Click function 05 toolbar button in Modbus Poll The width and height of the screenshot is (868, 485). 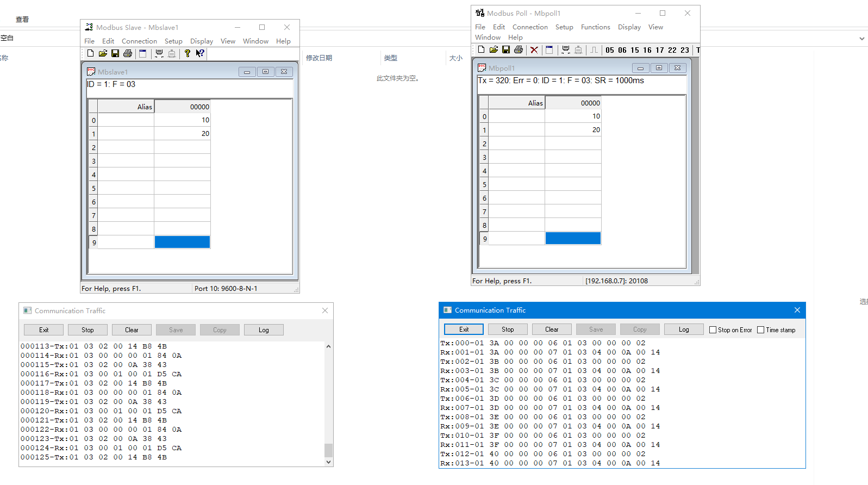tap(610, 50)
